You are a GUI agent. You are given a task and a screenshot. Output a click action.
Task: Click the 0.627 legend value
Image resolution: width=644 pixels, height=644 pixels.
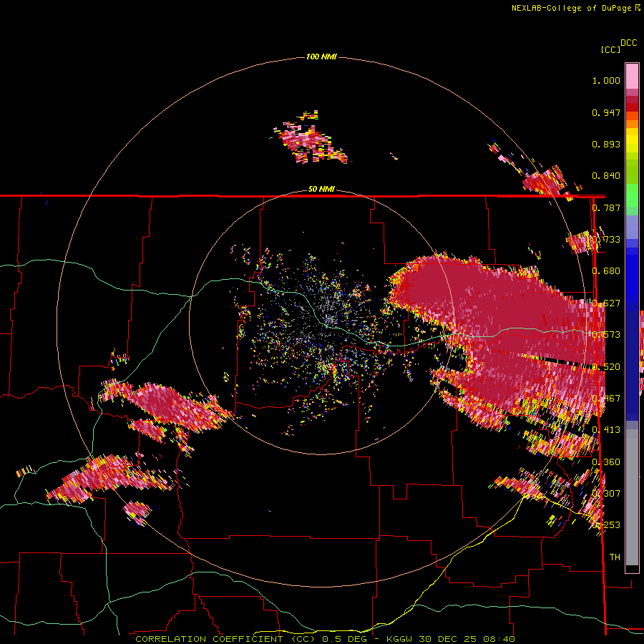[606, 303]
